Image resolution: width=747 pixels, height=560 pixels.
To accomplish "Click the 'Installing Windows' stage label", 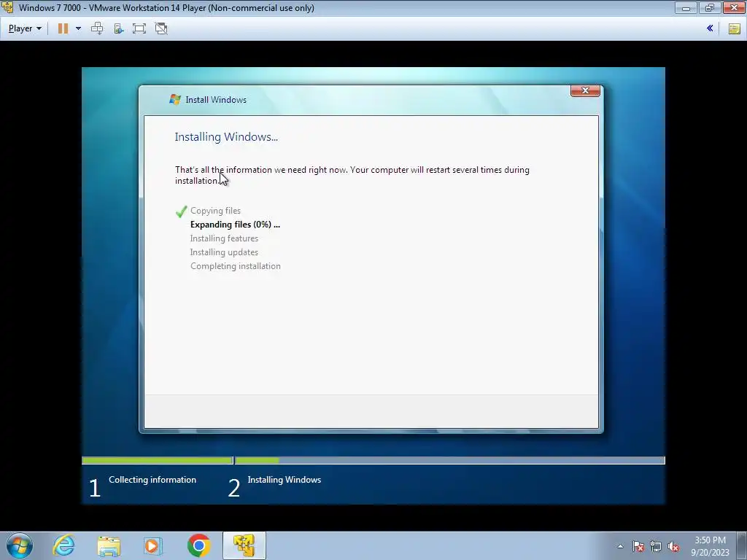I will [x=285, y=480].
